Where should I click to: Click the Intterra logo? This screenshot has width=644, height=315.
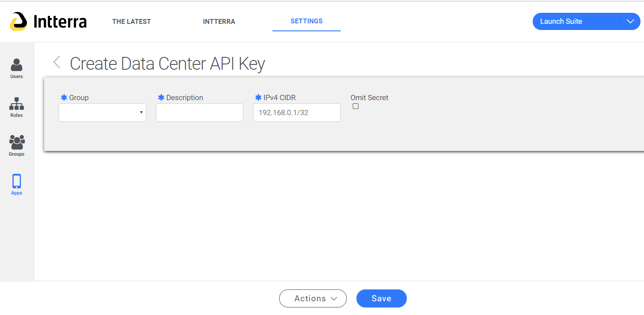pos(48,21)
